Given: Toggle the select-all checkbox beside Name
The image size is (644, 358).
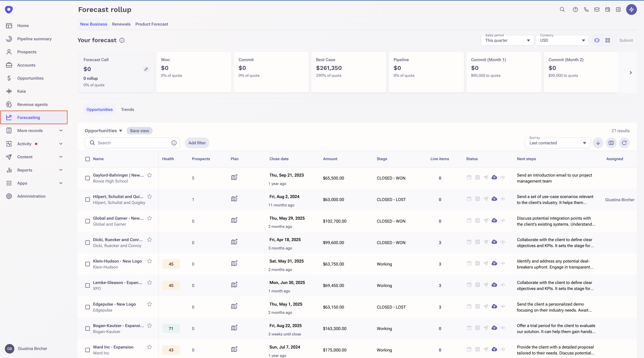Looking at the screenshot, I should coord(88,159).
